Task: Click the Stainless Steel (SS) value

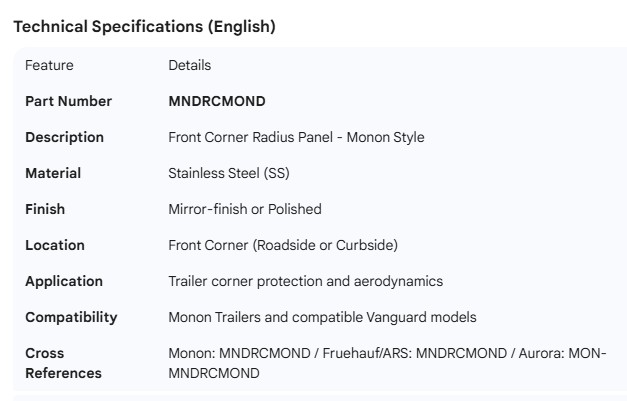Action: tap(228, 173)
